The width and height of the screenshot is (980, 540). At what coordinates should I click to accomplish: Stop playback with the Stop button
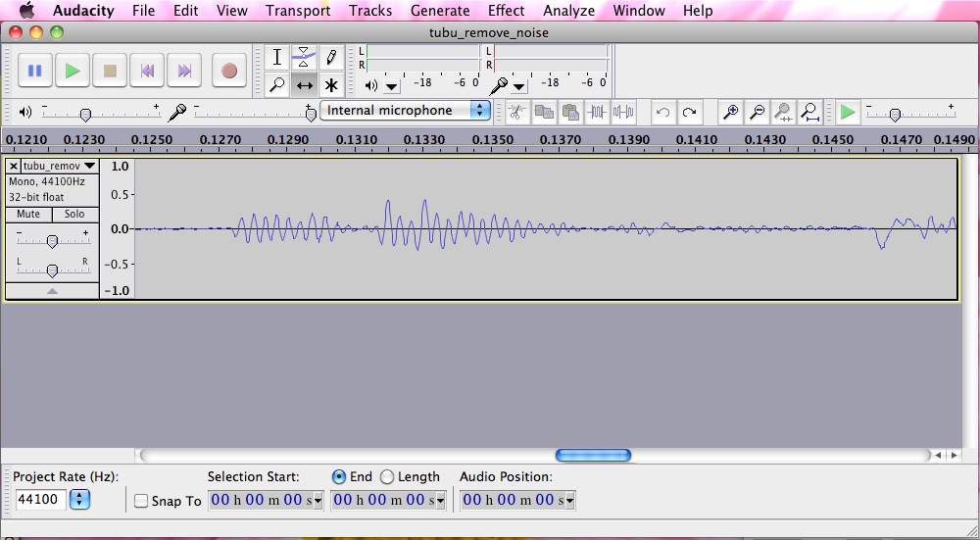point(110,71)
